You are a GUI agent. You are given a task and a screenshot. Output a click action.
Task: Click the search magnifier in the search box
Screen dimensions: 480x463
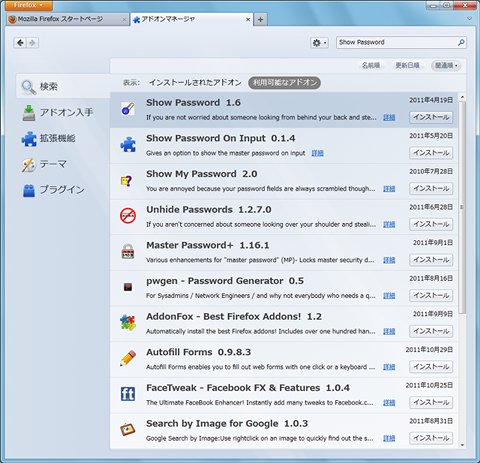461,42
